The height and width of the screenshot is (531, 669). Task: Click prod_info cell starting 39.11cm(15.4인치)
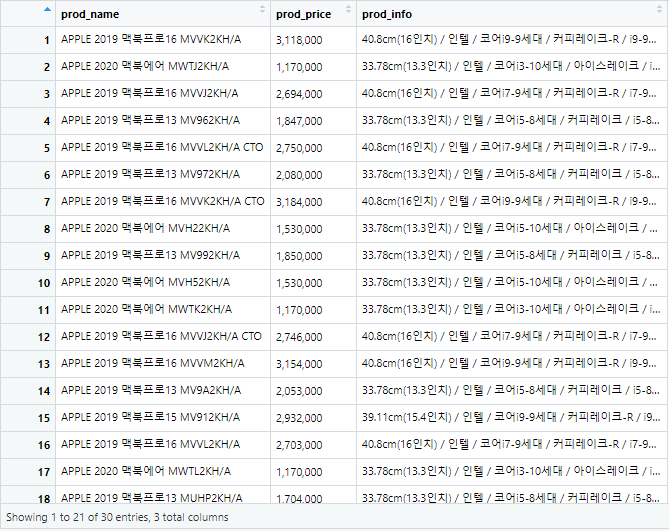[x=512, y=418]
